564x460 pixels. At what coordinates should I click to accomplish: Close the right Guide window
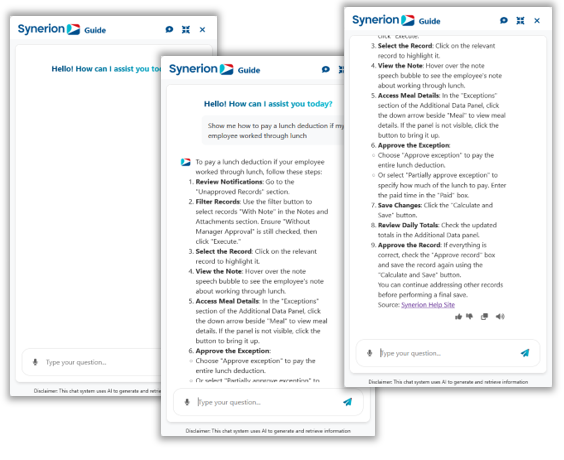tap(537, 21)
